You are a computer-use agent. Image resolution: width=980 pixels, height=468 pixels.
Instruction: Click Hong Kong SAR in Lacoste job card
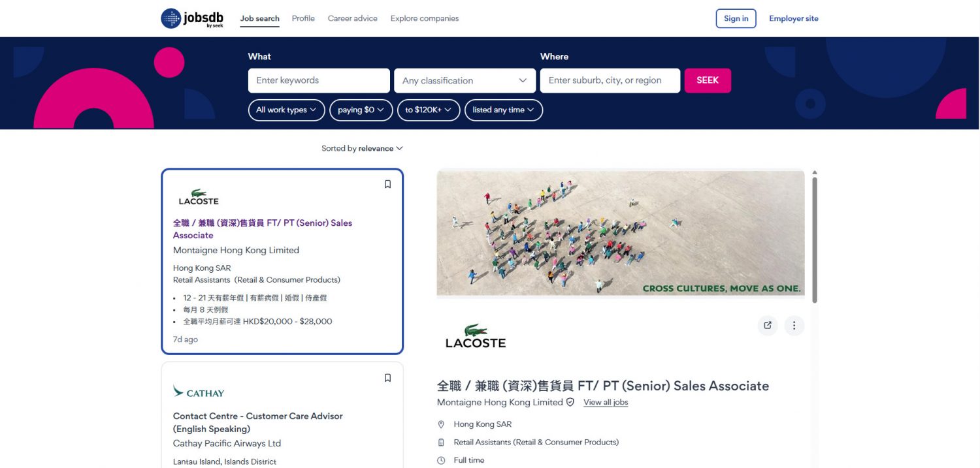202,268
